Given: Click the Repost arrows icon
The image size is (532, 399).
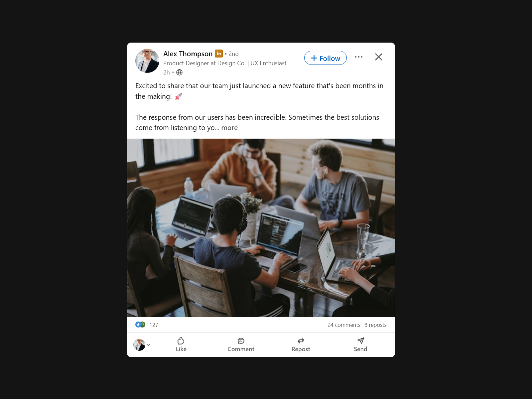Looking at the screenshot, I should [301, 340].
